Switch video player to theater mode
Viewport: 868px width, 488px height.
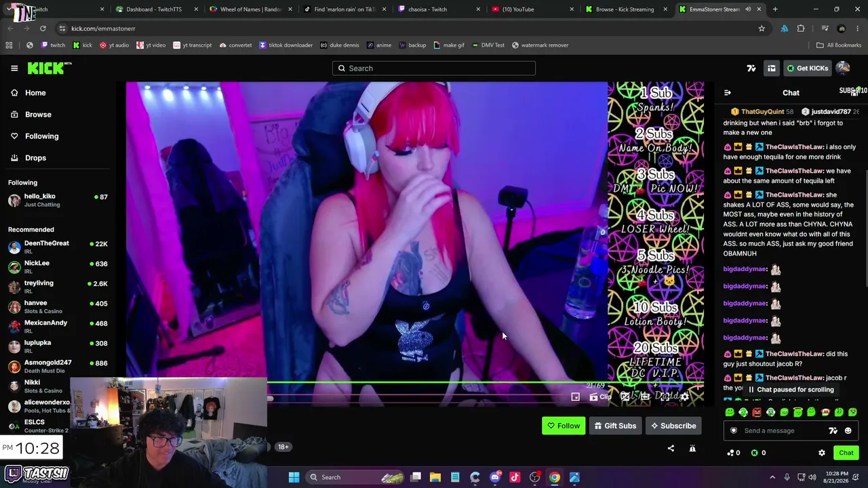coord(645,396)
